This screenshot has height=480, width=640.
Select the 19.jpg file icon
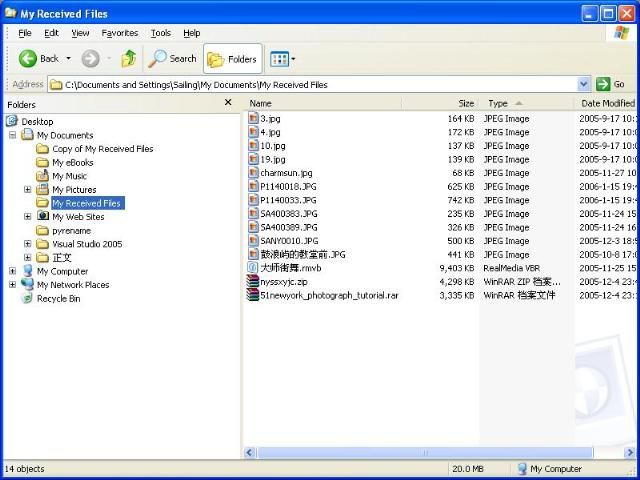253,159
